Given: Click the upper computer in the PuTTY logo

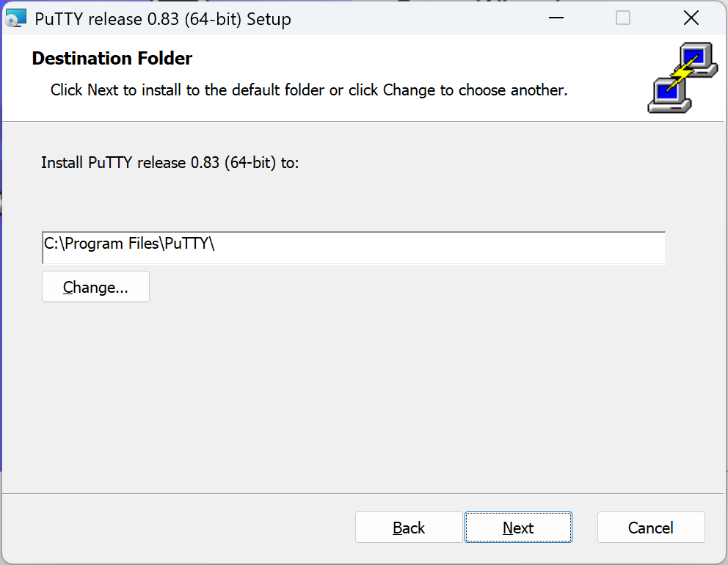Looking at the screenshot, I should [x=696, y=58].
